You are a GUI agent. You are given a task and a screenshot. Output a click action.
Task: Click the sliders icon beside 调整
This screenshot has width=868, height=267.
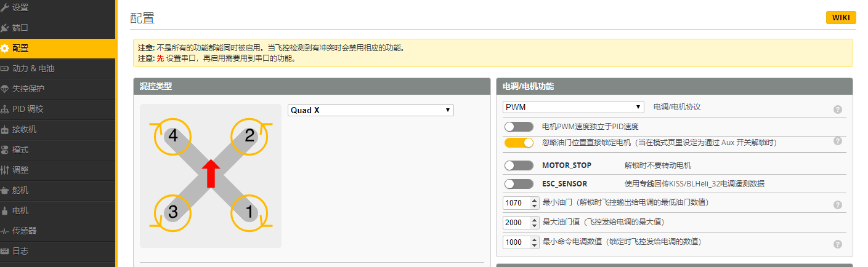[x=4, y=170]
